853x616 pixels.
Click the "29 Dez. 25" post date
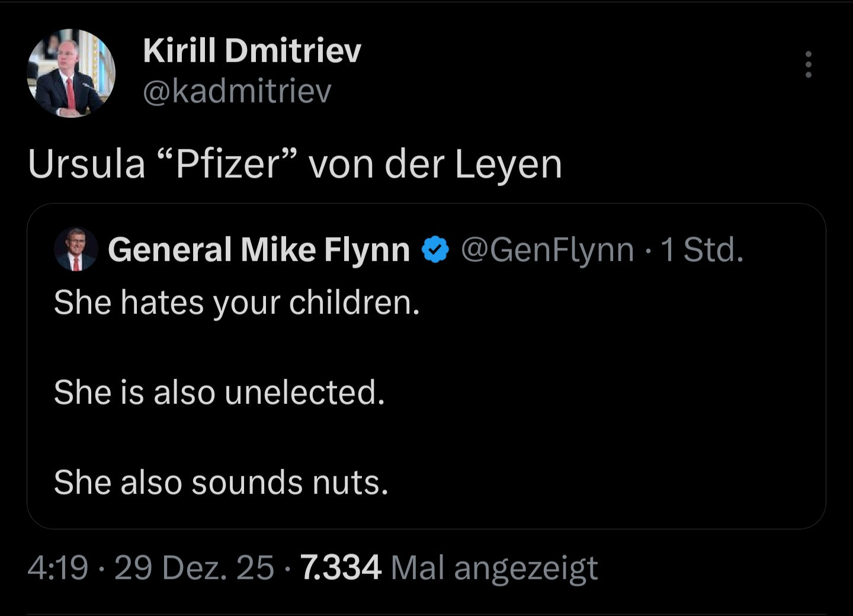pos(194,567)
